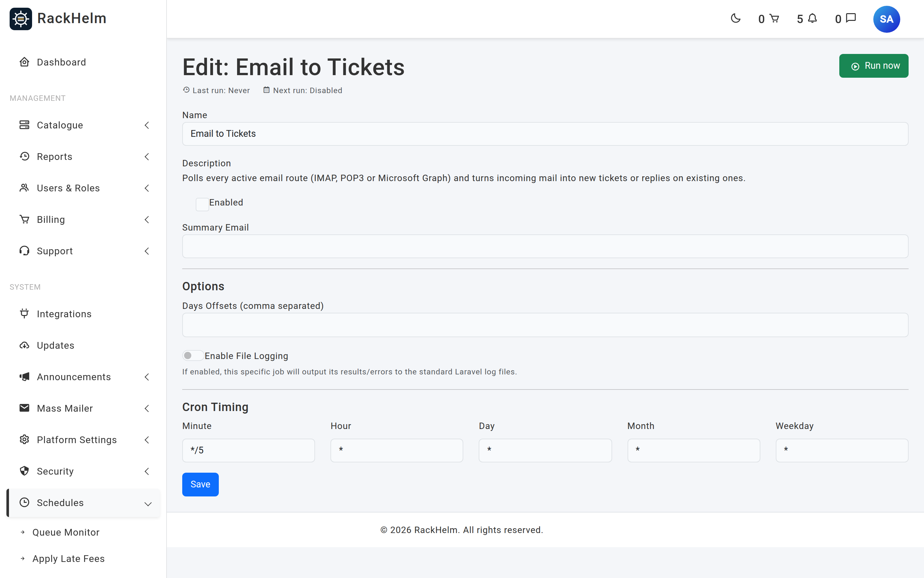Click the RackHelm logo icon
Viewport: 924px width, 578px height.
click(21, 18)
